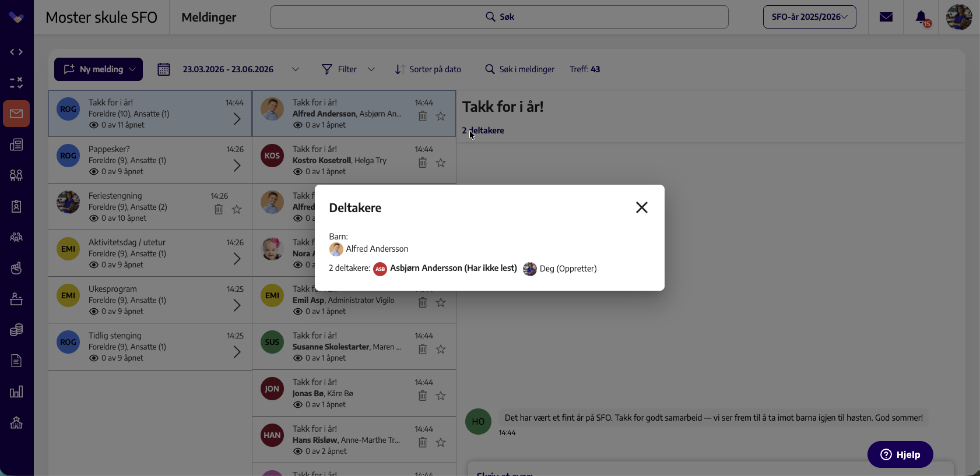Click the Moster skule SFO title

(x=101, y=17)
